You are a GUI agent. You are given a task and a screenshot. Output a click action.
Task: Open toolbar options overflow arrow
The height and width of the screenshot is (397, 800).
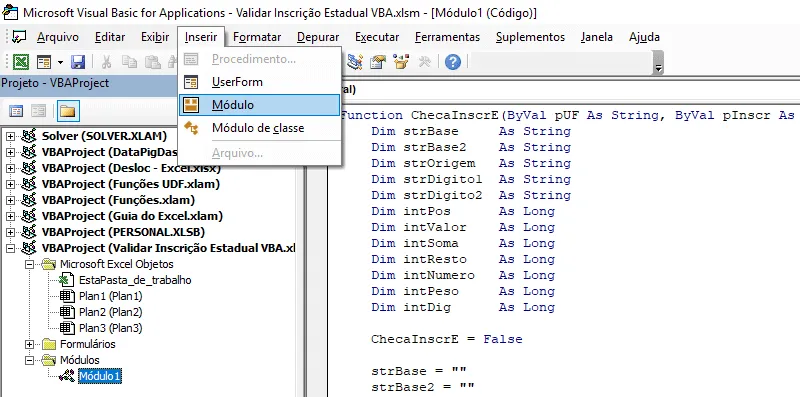658,63
